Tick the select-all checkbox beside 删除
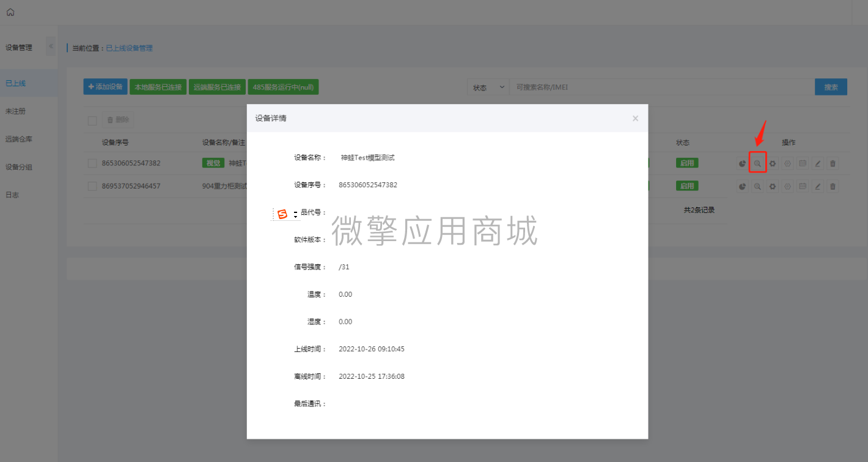The height and width of the screenshot is (462, 868). (92, 121)
